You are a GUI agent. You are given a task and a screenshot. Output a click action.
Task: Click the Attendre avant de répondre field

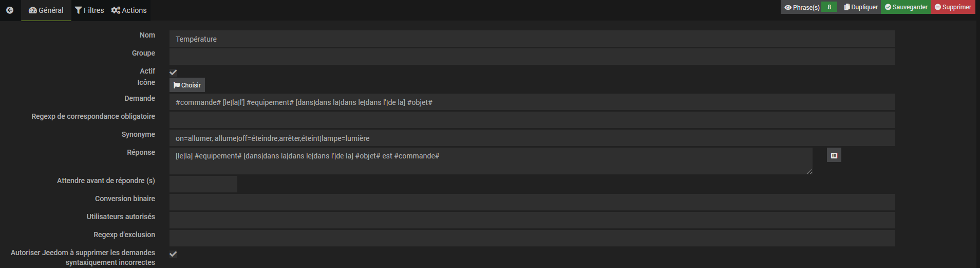pos(203,184)
